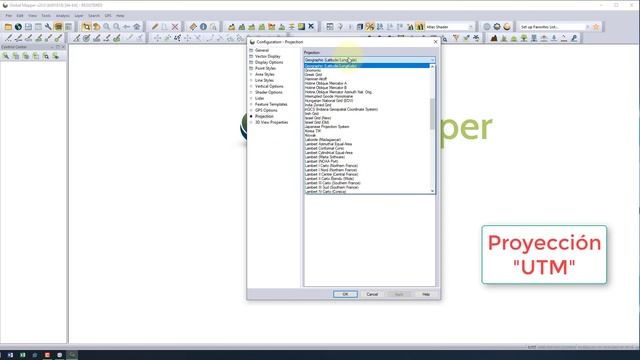Viewport: 640px width, 360px height.
Task: Click the funnel filter icon
Action: coord(456,38)
